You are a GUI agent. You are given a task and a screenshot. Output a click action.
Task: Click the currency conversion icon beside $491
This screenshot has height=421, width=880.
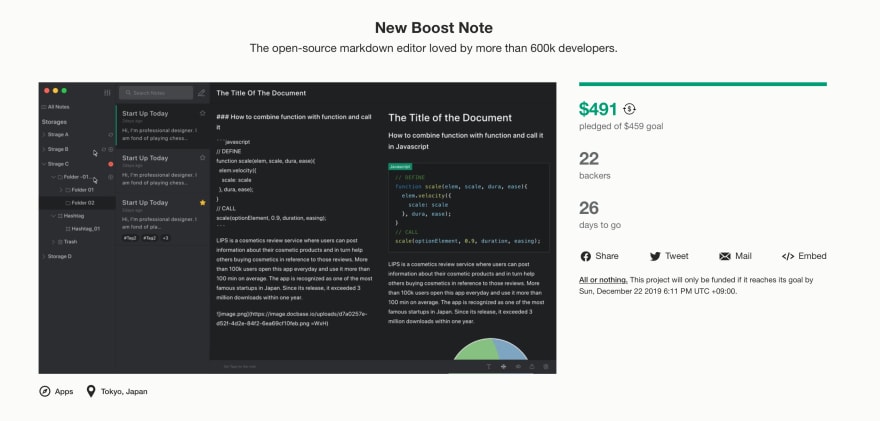[629, 109]
